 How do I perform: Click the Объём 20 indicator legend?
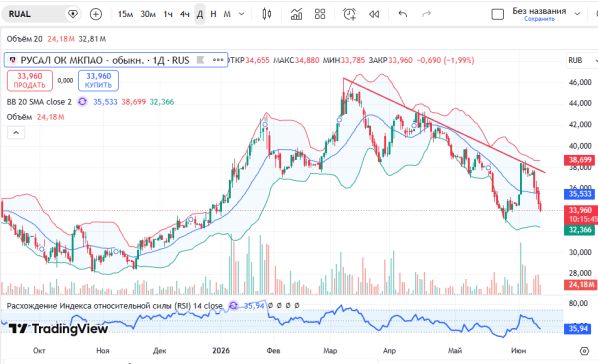point(24,39)
